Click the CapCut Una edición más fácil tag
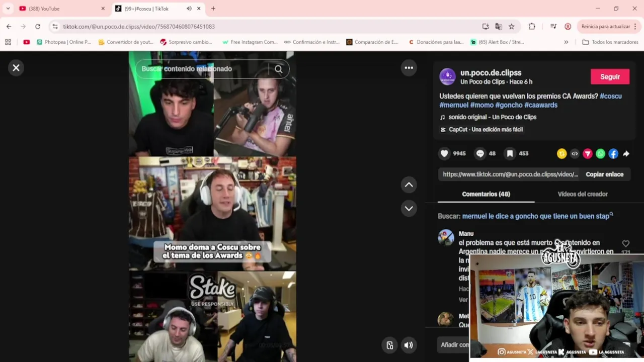 point(481,129)
